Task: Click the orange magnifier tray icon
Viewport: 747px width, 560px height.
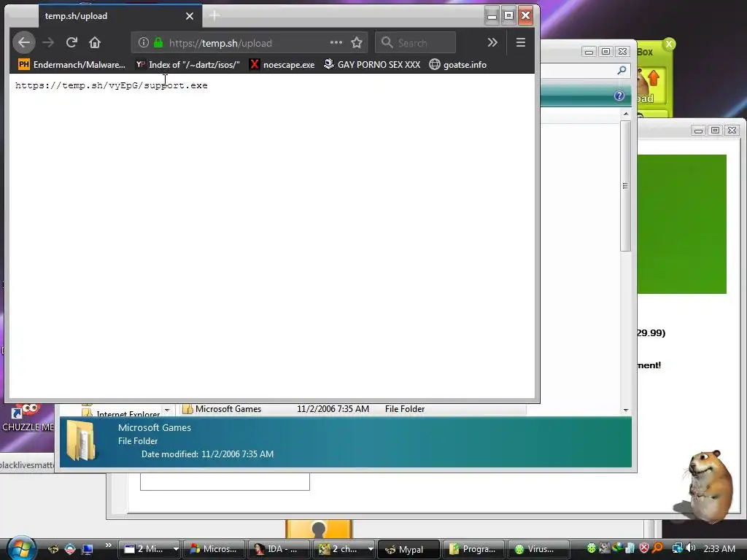Action: 658,548
